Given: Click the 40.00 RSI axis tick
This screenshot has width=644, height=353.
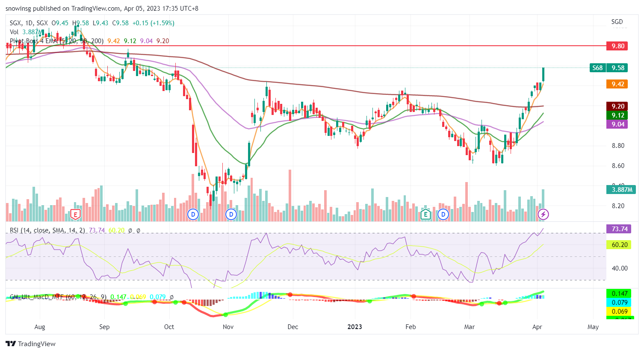Looking at the screenshot, I should tap(620, 268).
